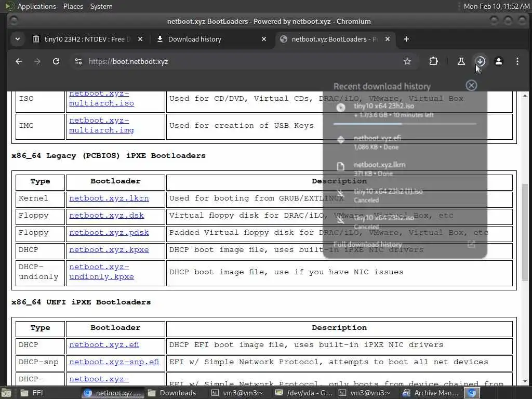Click the Kernel type cell
The image size is (532, 399).
click(x=40, y=198)
